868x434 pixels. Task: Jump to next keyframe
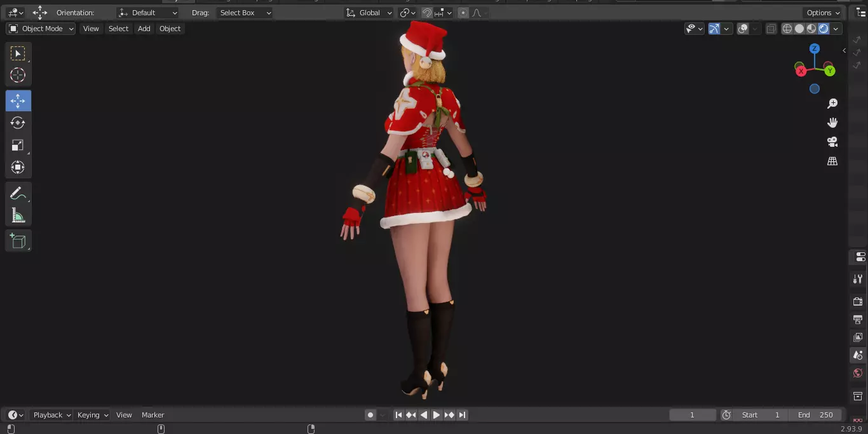pos(449,415)
